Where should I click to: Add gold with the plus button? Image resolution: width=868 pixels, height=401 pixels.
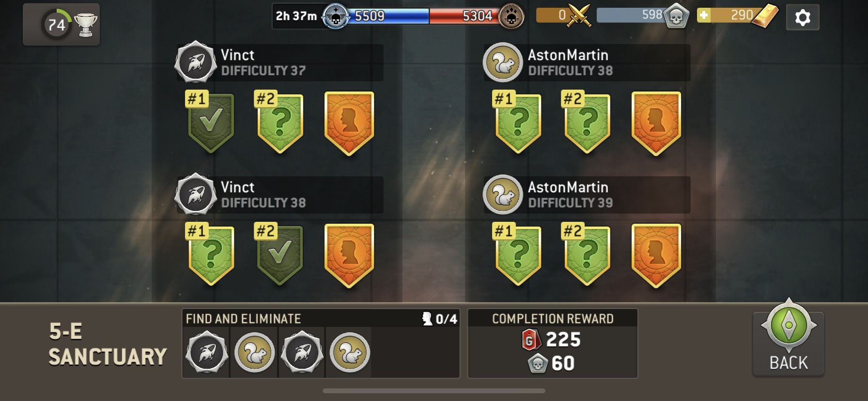point(704,15)
